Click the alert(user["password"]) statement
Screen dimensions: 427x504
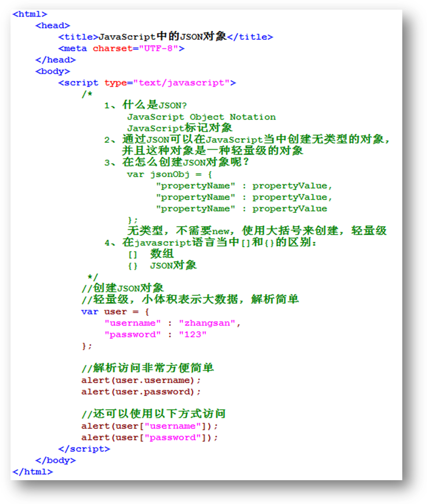150,438
